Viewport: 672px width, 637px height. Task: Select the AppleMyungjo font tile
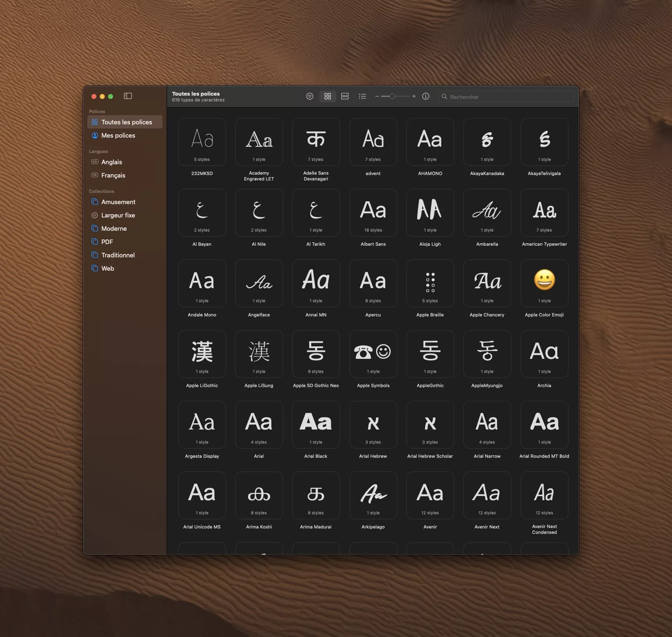(487, 354)
